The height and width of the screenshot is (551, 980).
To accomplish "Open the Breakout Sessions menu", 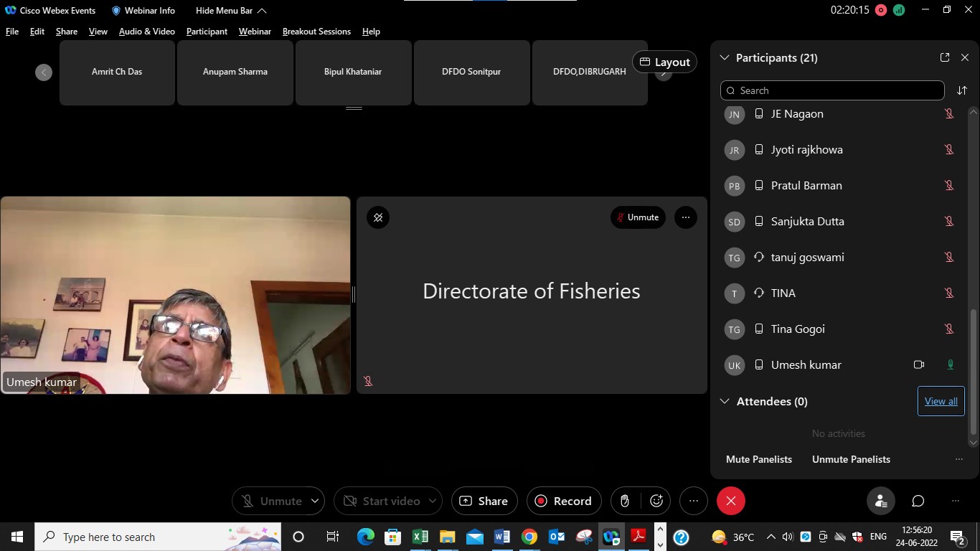I will (316, 32).
